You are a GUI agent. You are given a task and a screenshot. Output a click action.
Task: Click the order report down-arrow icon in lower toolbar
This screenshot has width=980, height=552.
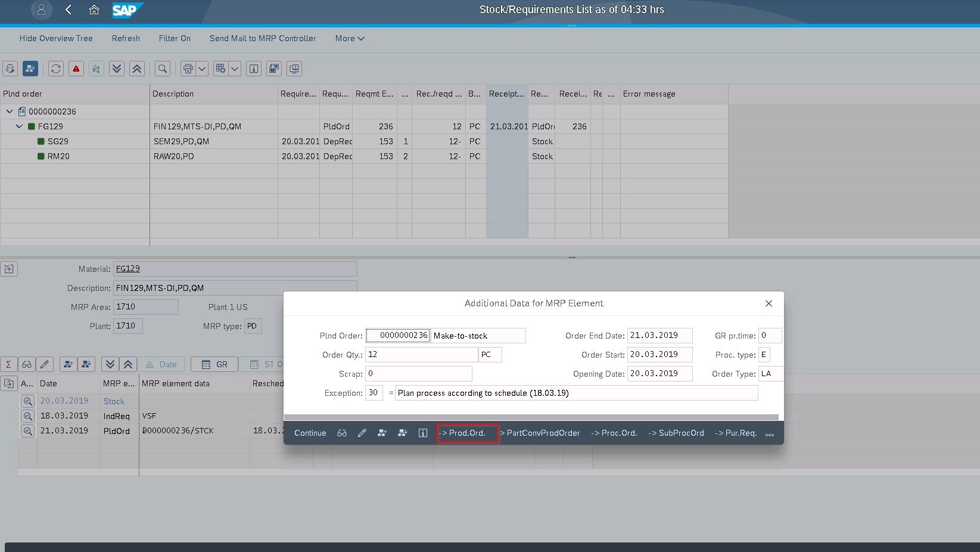pyautogui.click(x=87, y=364)
